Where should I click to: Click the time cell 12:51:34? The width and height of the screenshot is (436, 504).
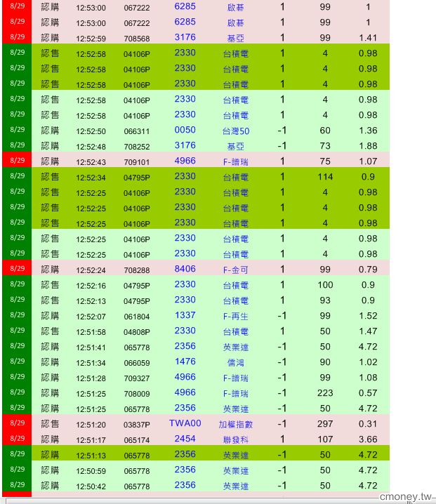[91, 363]
